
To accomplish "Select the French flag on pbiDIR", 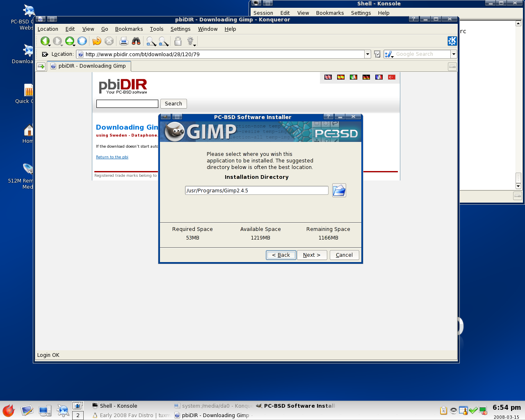I will (x=379, y=77).
